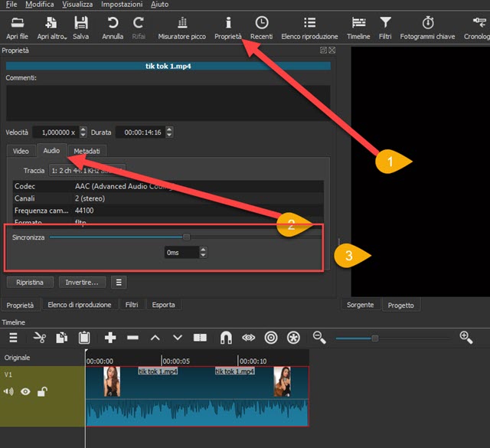Hide track V1 with eye icon
The width and height of the screenshot is (490, 448).
click(x=25, y=391)
